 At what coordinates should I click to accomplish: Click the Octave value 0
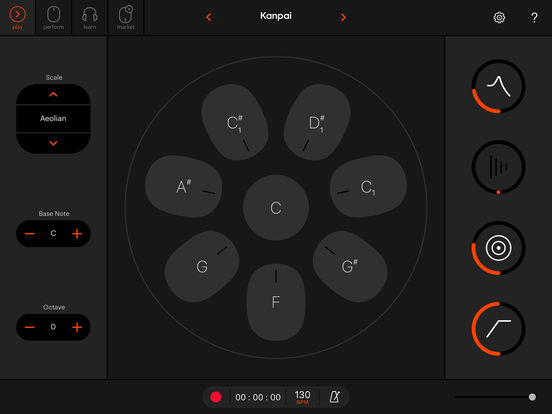pos(53,327)
